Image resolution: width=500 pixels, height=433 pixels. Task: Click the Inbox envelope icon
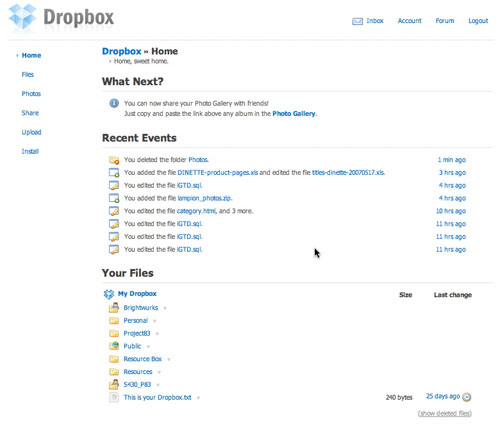click(x=357, y=21)
